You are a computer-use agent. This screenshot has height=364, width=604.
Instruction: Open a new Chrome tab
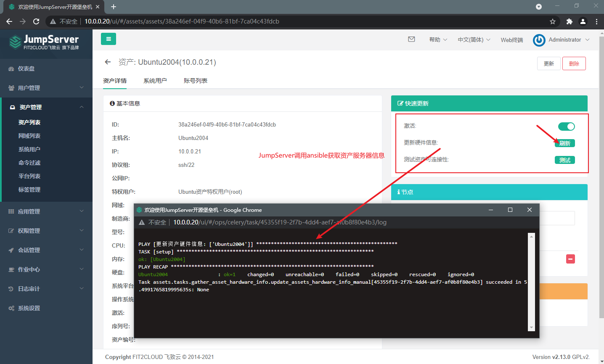click(x=114, y=7)
